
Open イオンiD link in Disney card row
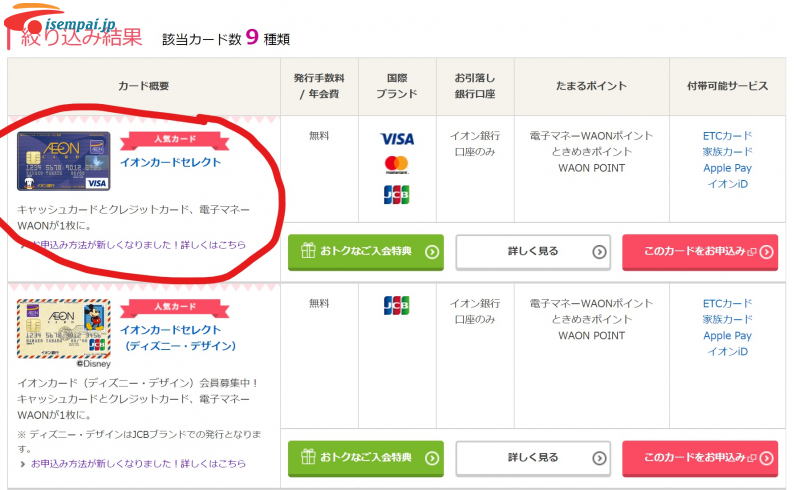(x=728, y=351)
